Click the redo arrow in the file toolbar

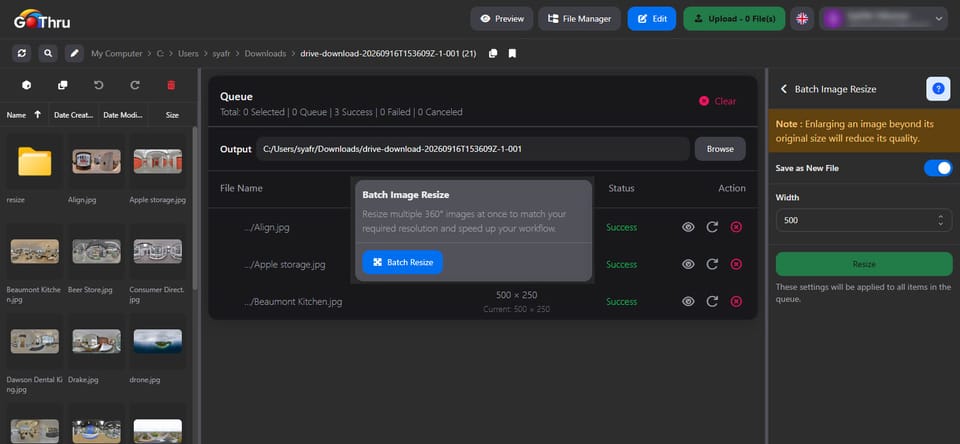point(135,85)
